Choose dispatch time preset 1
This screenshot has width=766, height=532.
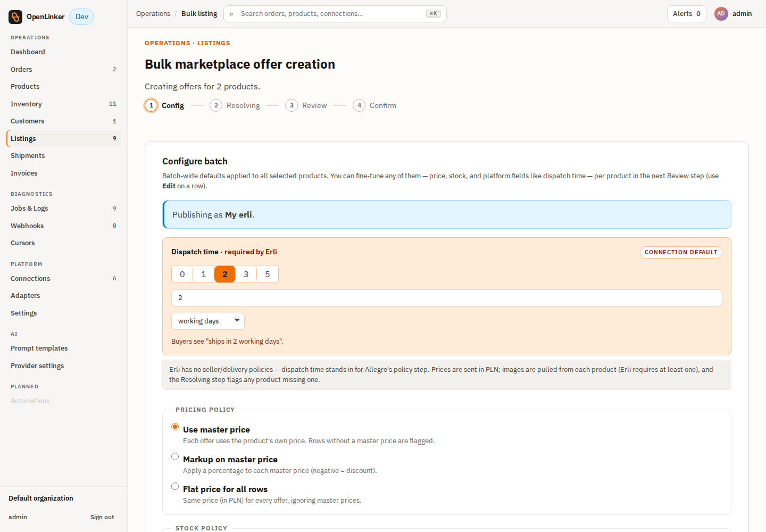point(204,275)
